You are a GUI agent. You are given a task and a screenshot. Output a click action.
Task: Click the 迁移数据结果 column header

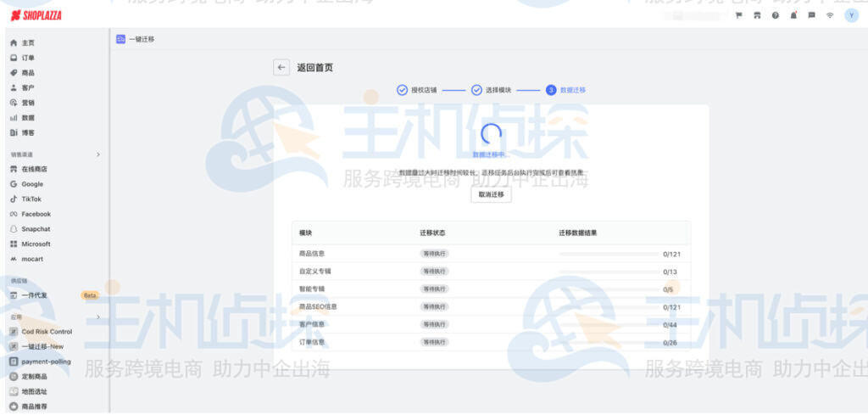tap(578, 233)
